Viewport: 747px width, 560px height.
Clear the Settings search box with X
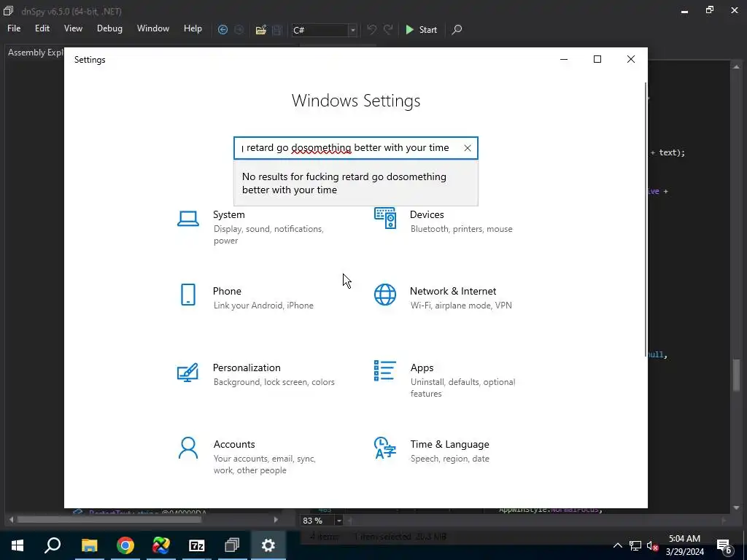tap(468, 148)
